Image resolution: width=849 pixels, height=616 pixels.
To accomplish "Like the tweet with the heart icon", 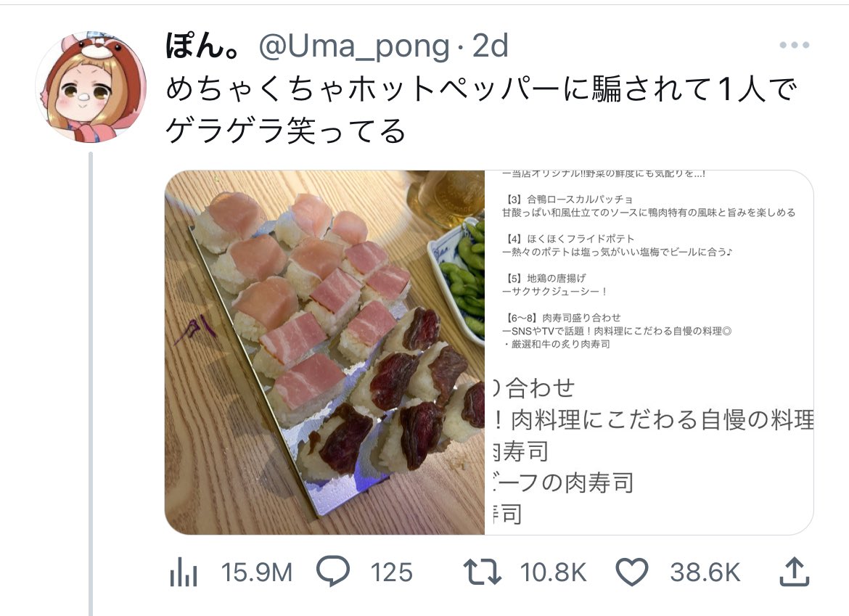I will [632, 572].
